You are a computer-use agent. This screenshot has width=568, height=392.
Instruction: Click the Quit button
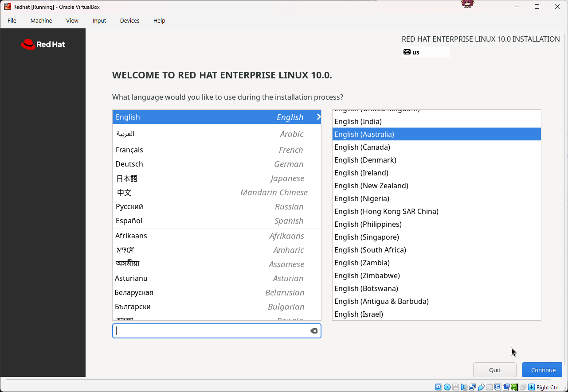494,370
